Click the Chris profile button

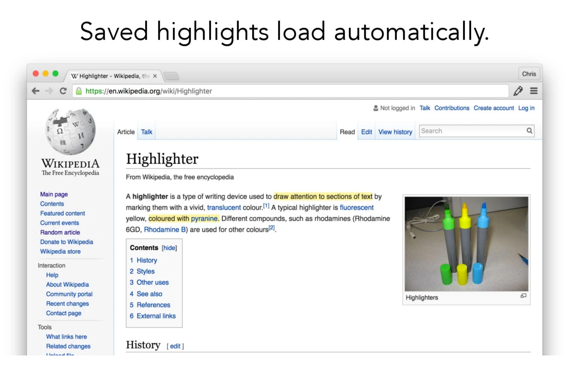coord(529,74)
